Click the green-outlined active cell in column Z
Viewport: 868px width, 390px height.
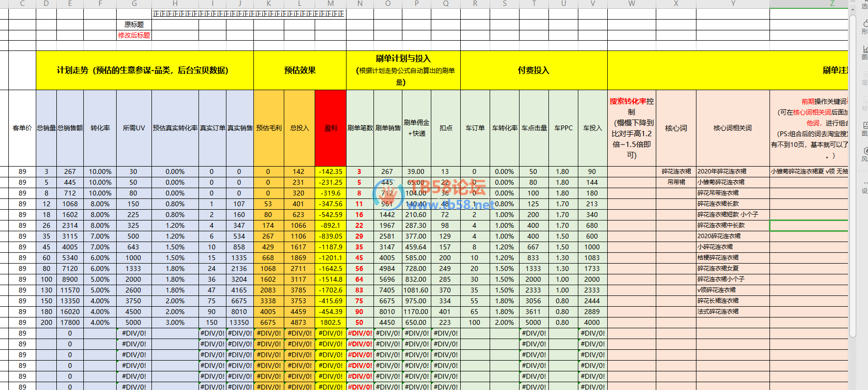pos(809,225)
